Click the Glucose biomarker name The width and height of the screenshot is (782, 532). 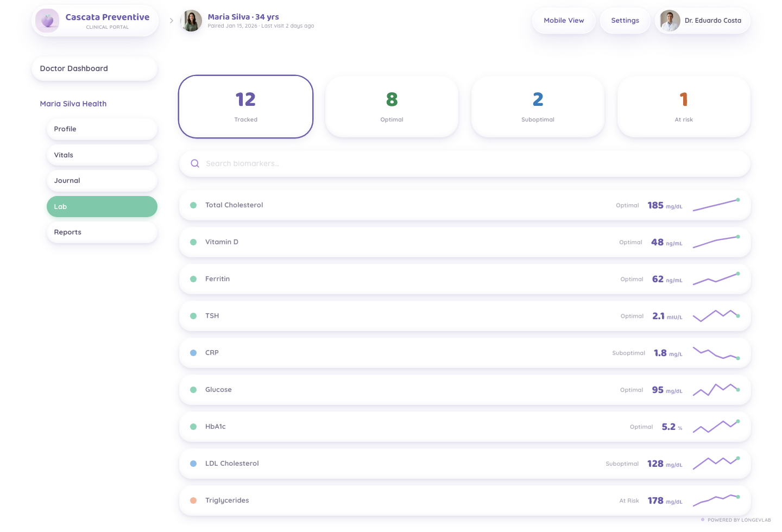(218, 390)
